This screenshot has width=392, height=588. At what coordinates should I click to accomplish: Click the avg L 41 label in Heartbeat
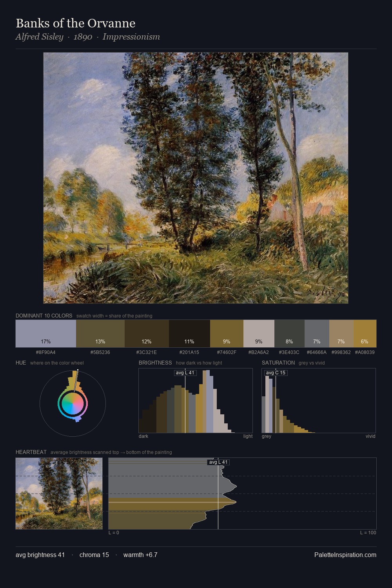(x=218, y=462)
